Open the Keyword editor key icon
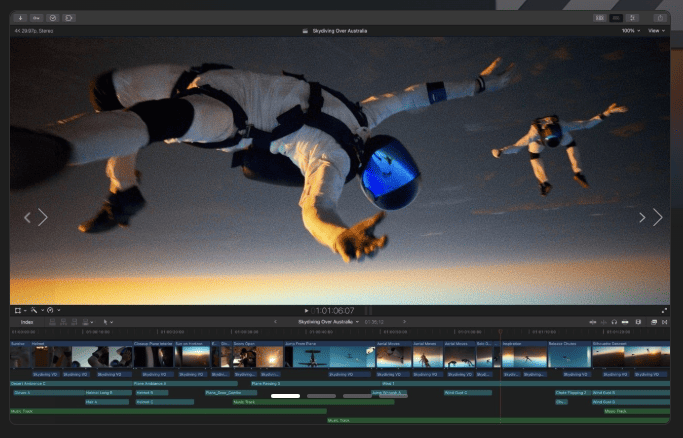The height and width of the screenshot is (438, 683). [36, 18]
